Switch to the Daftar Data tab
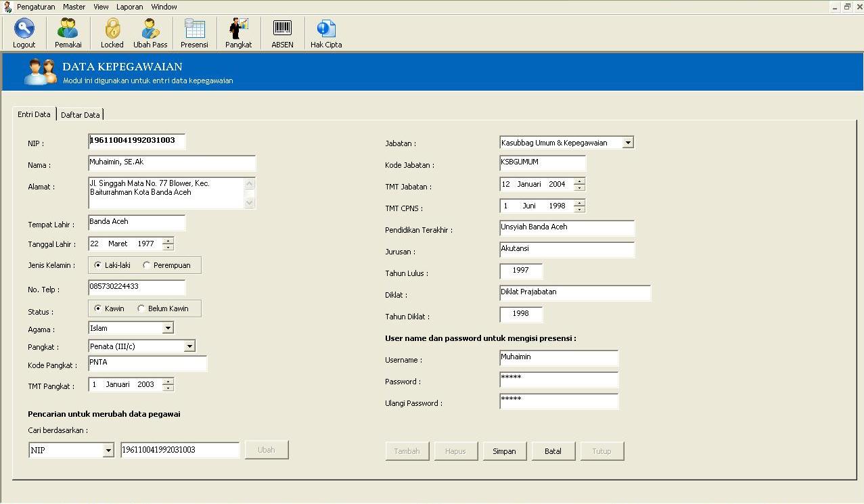The width and height of the screenshot is (864, 504). (81, 114)
